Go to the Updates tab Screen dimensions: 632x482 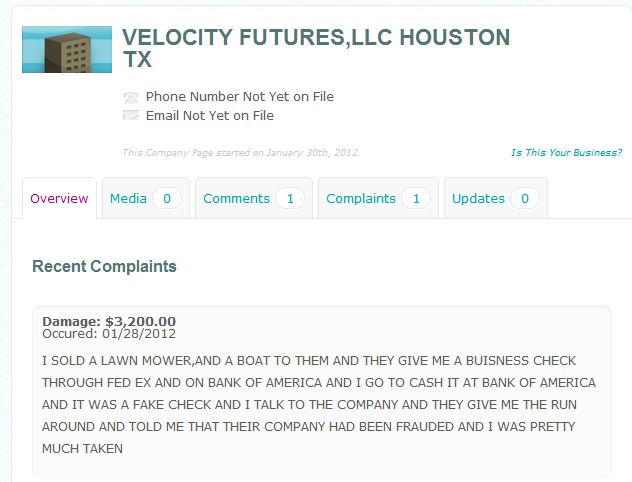coord(496,198)
